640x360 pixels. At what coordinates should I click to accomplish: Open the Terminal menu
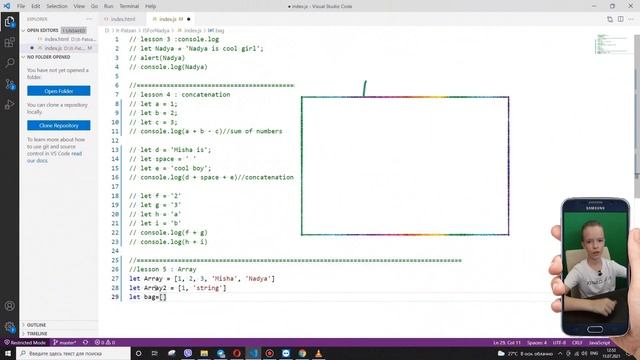(129, 6)
